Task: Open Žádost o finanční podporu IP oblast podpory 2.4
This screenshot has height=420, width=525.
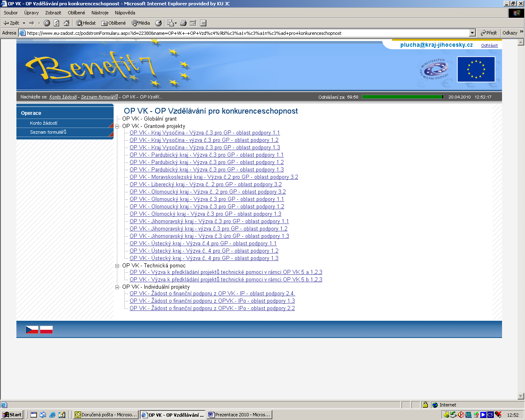Action: pyautogui.click(x=212, y=294)
